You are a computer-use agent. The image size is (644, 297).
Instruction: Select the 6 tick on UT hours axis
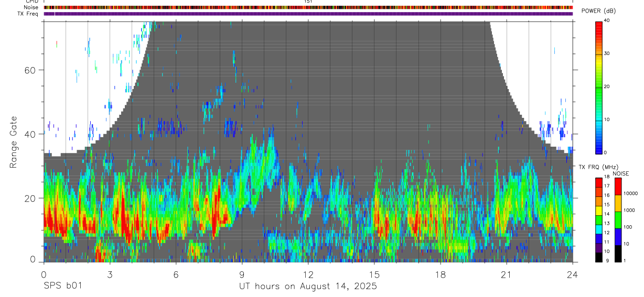(x=176, y=274)
